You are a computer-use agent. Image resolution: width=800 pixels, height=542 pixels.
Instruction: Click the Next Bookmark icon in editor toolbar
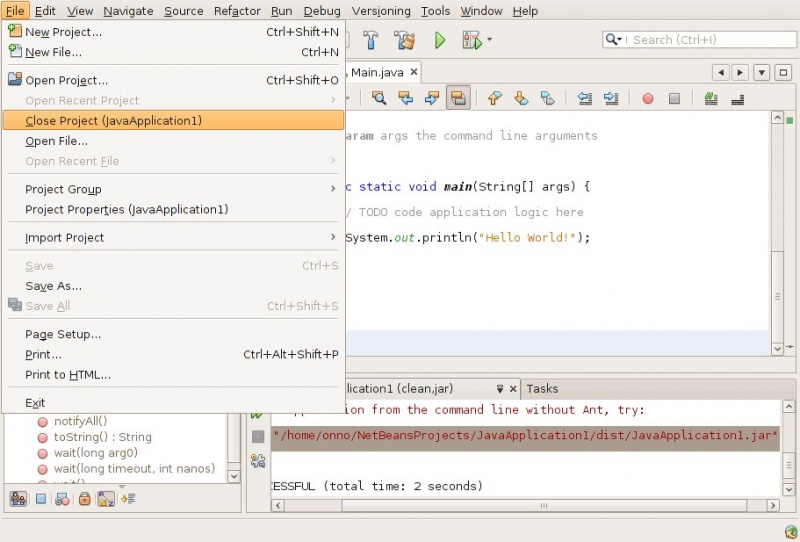click(521, 98)
